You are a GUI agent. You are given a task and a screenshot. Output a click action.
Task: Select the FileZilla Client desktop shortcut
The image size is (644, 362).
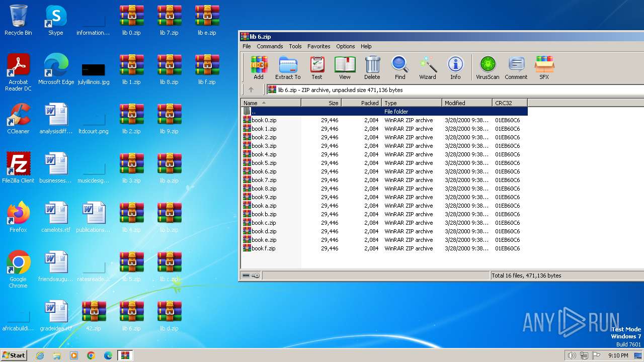18,168
